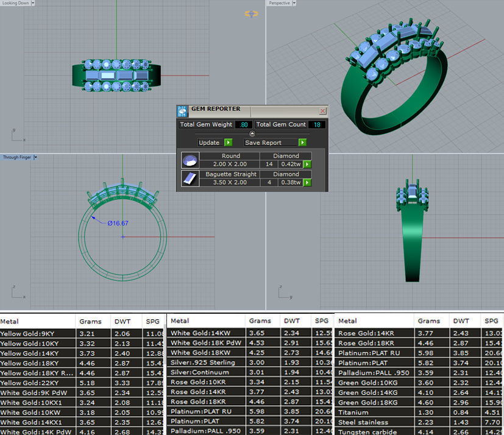Click the Through Finger viewport title
The image size is (504, 435).
[x=16, y=157]
